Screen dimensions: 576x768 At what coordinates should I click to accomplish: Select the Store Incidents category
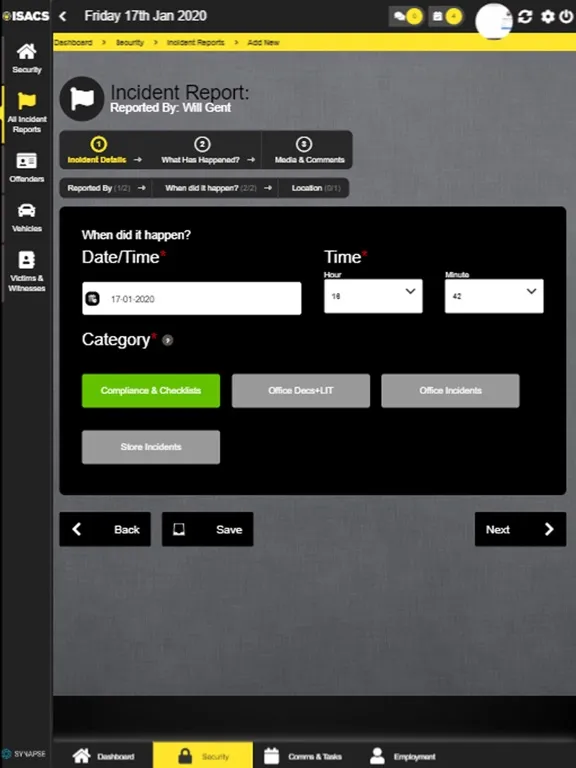coord(151,447)
